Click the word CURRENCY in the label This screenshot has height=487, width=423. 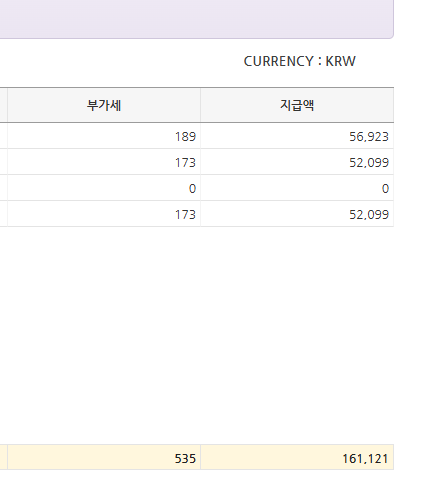tap(279, 61)
